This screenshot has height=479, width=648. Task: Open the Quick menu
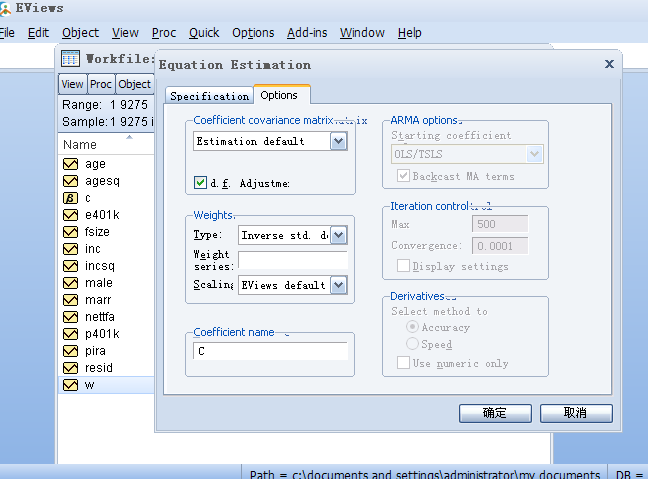click(x=204, y=33)
